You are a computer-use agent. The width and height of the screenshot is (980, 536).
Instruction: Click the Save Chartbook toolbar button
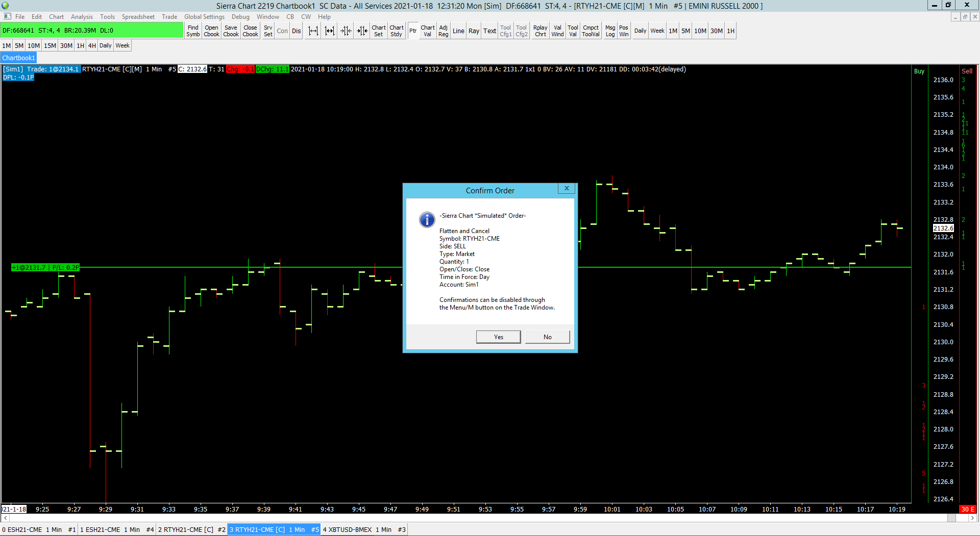click(231, 31)
